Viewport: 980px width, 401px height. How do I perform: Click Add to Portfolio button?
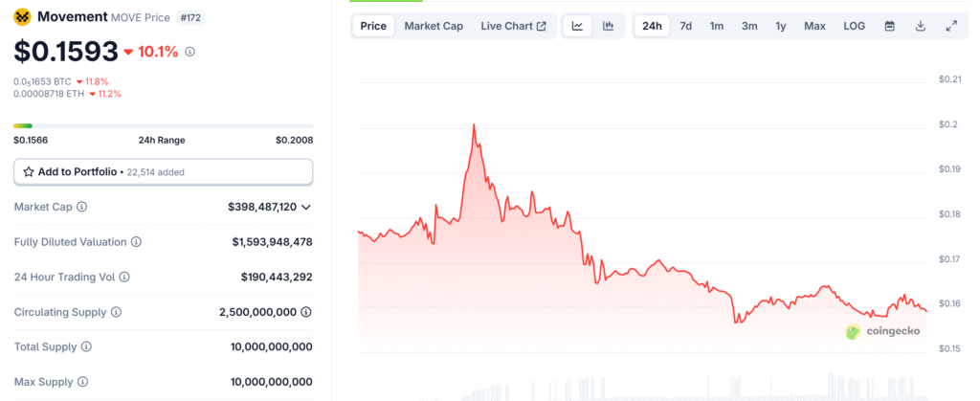click(163, 171)
